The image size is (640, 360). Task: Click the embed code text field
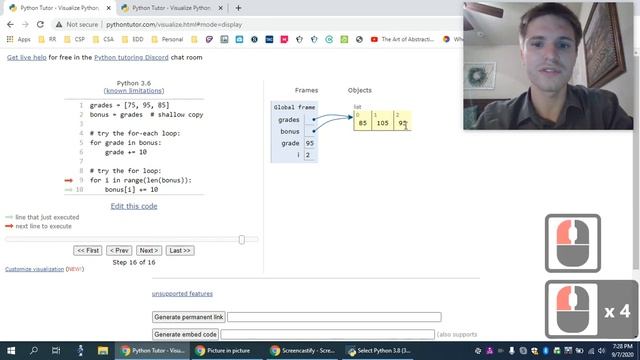pyautogui.click(x=327, y=334)
